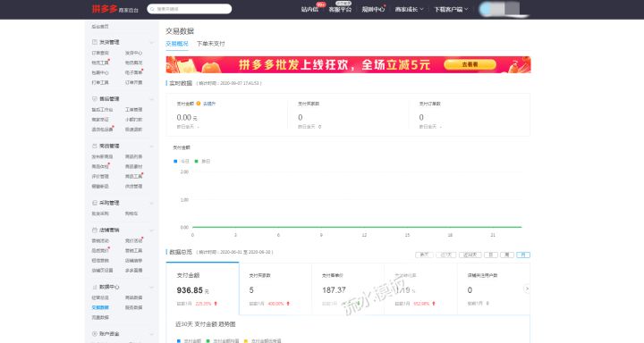Collapse the 账户资金 sidebar section

[151, 334]
